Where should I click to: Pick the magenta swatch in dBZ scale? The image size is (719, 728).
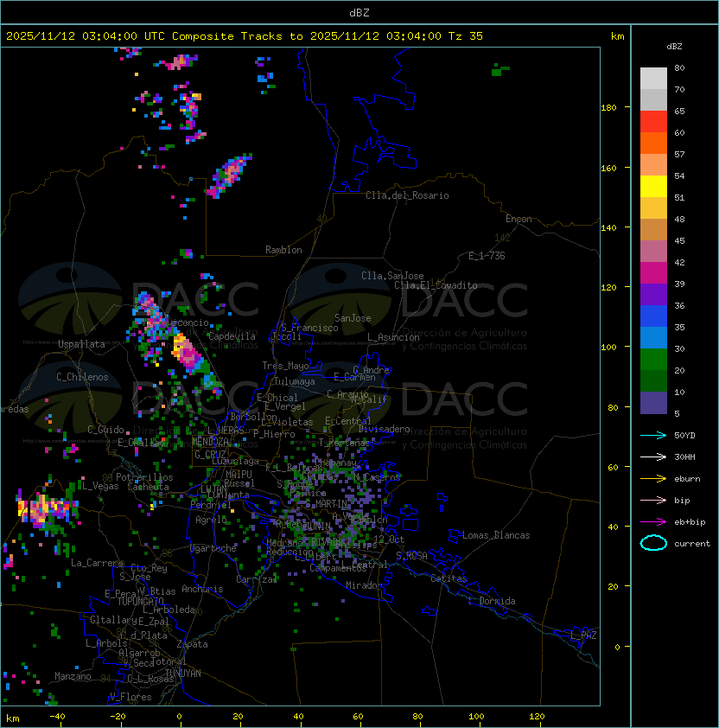pyautogui.click(x=653, y=272)
